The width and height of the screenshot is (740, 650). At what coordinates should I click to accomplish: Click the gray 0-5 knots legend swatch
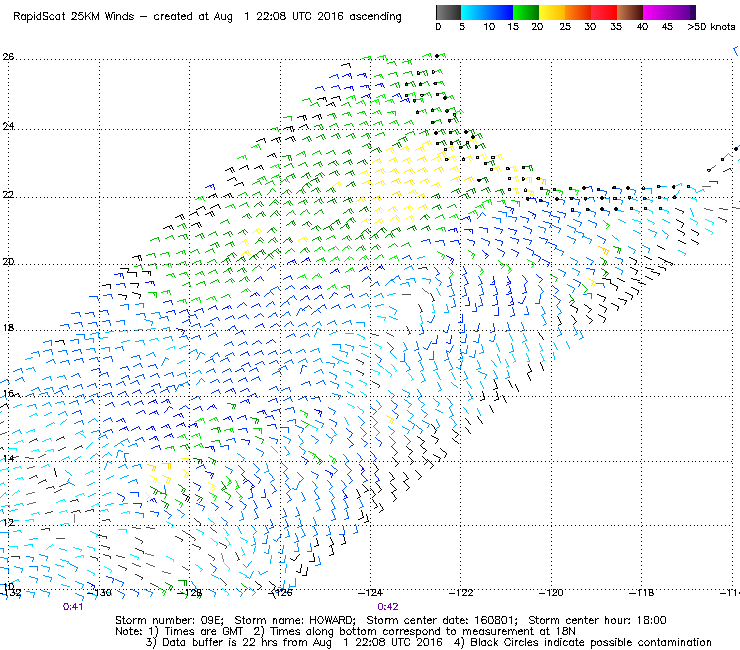pos(448,12)
